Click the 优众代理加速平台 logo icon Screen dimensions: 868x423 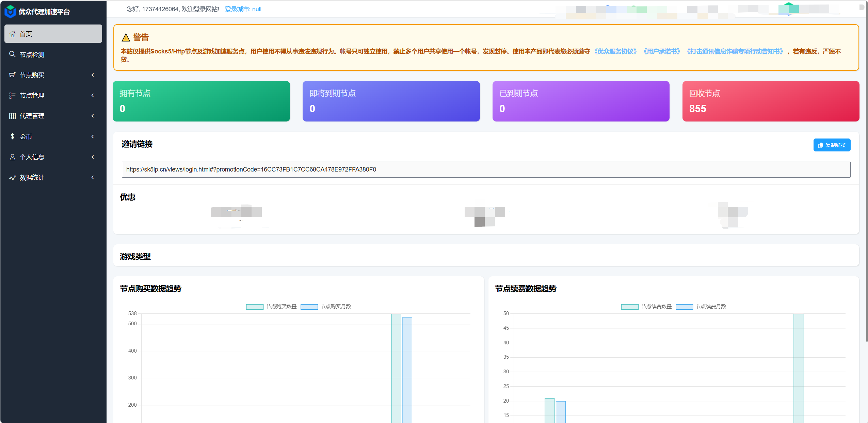(x=11, y=12)
